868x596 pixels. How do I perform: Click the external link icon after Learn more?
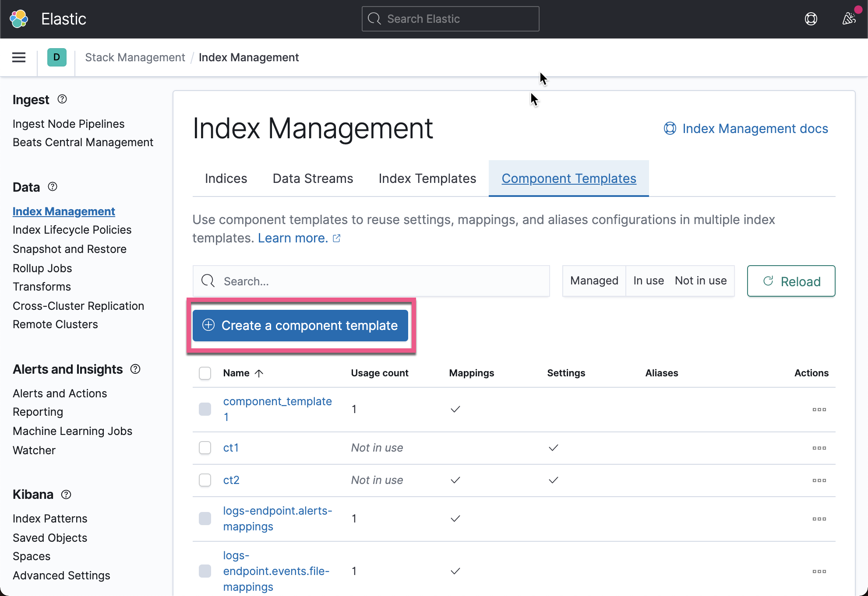click(336, 238)
